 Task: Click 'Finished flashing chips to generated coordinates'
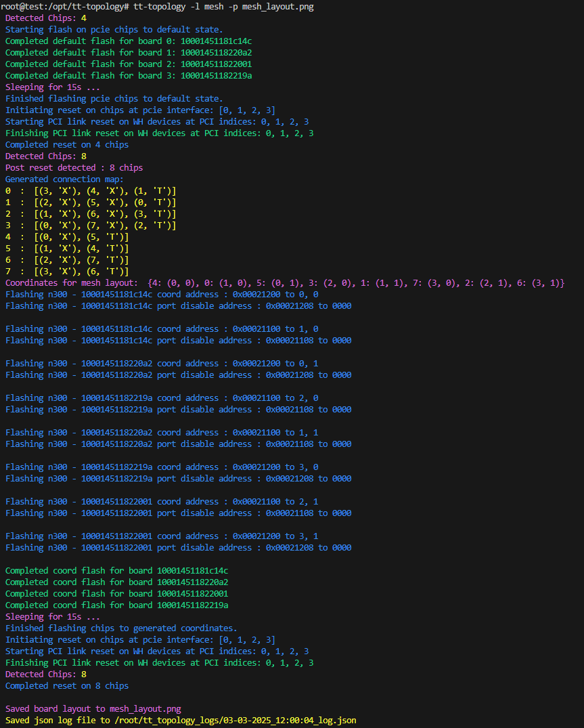pos(121,628)
